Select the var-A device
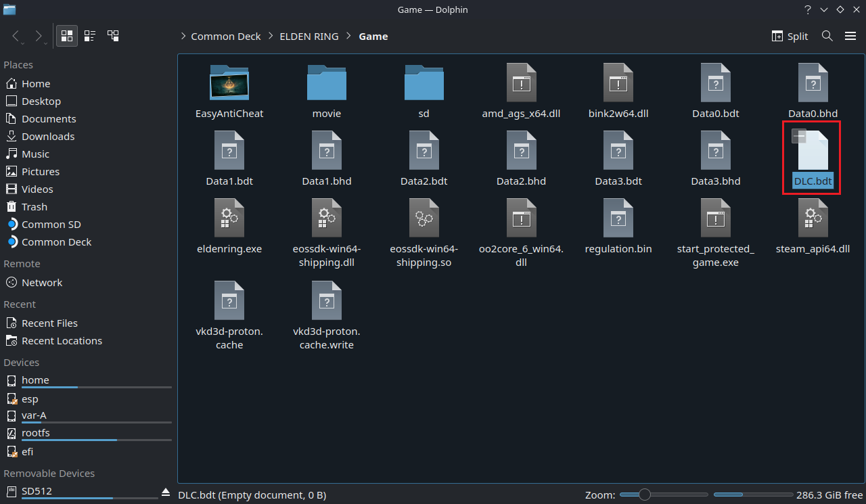The width and height of the screenshot is (866, 504). click(x=87, y=416)
